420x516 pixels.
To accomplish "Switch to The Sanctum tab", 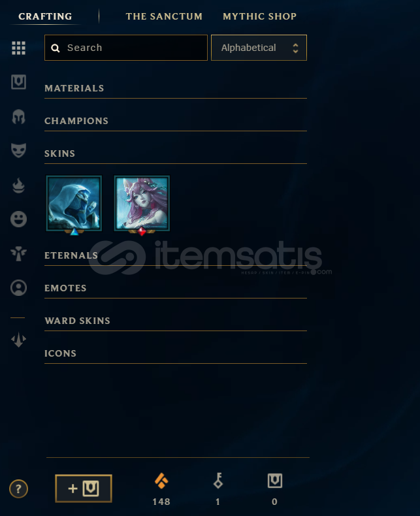I will (x=164, y=16).
